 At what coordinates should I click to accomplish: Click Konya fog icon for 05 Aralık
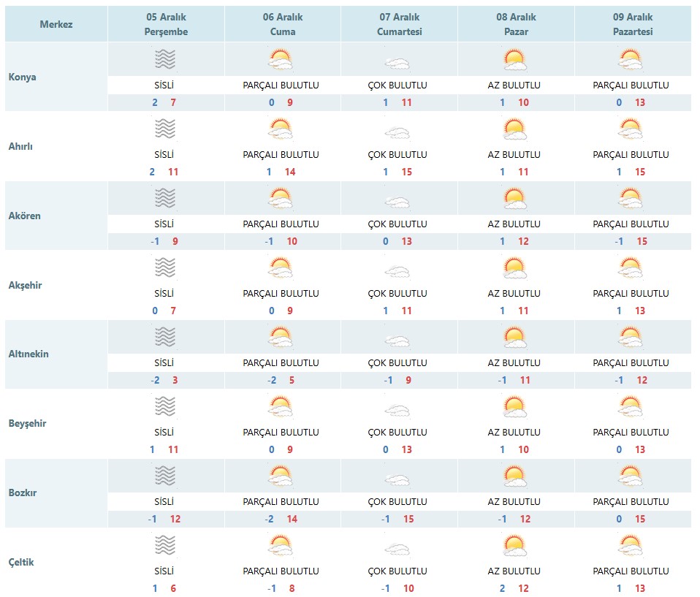[x=164, y=59]
